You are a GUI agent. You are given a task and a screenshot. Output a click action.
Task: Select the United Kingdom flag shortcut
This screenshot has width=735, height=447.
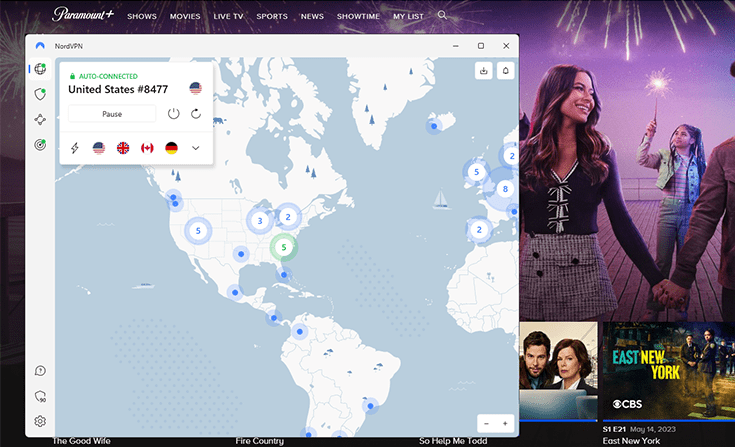click(x=123, y=148)
